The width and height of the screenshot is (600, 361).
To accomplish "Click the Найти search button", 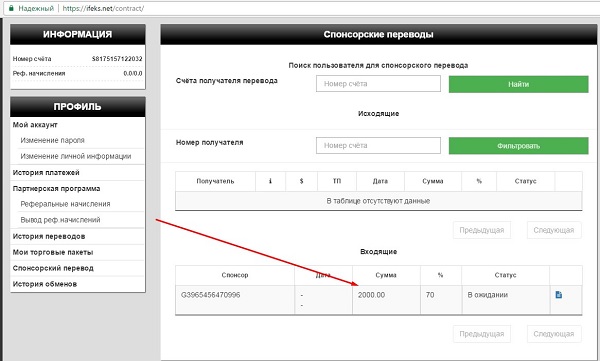I will pos(518,84).
